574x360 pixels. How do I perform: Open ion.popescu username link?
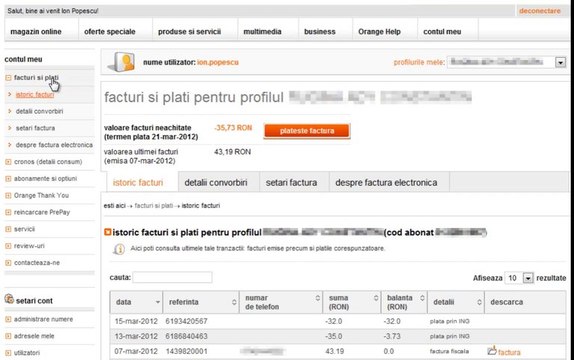[218, 62]
